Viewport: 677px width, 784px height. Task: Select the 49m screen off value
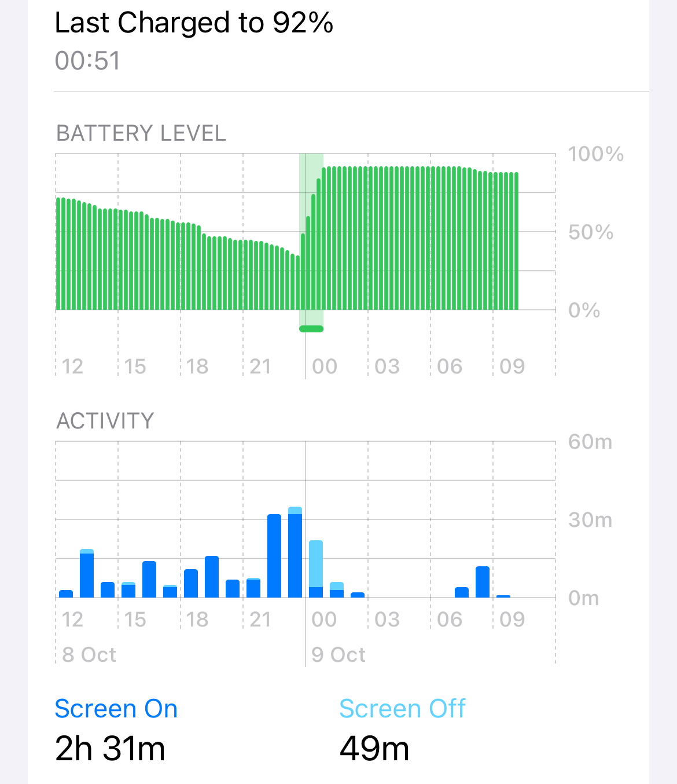(x=374, y=748)
